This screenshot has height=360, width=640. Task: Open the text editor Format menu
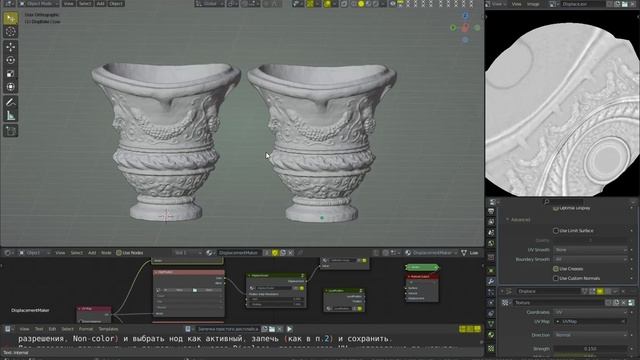pyautogui.click(x=86, y=329)
